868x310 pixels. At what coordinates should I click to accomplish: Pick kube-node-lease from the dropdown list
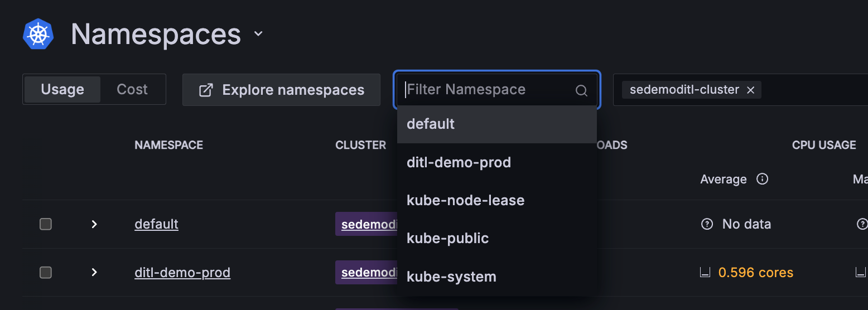(x=465, y=200)
